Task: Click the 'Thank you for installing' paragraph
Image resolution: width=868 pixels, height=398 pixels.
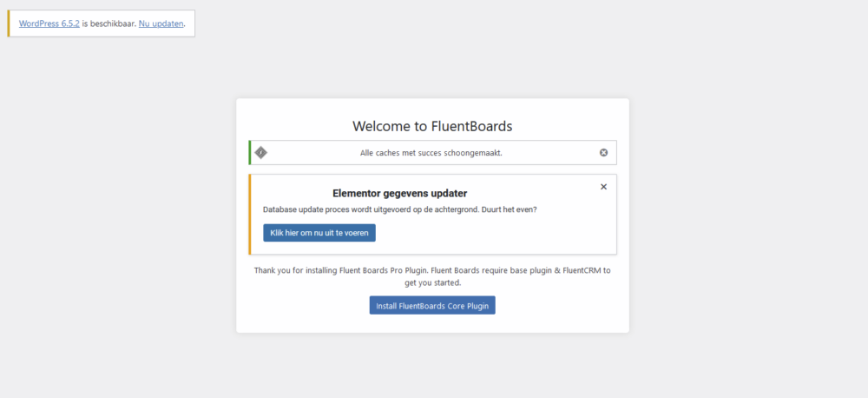Action: pyautogui.click(x=432, y=276)
